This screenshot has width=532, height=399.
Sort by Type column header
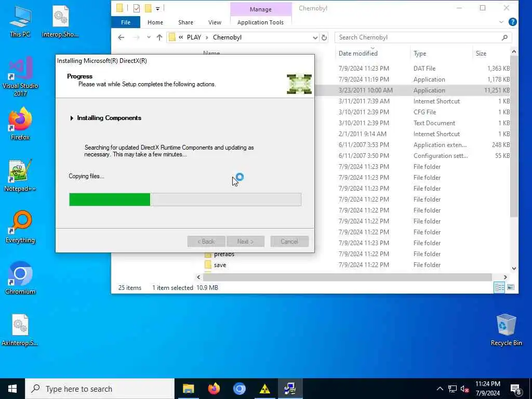click(420, 54)
